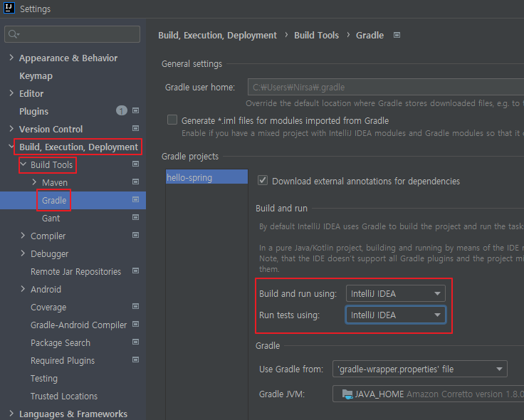
Task: Open the Build and run using dropdown
Action: point(396,294)
